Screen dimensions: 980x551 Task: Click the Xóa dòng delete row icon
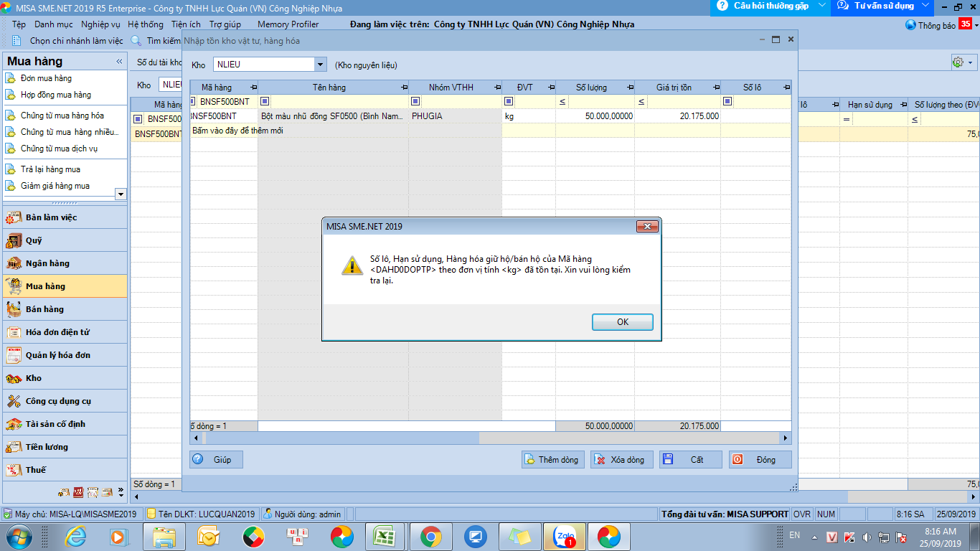[601, 460]
